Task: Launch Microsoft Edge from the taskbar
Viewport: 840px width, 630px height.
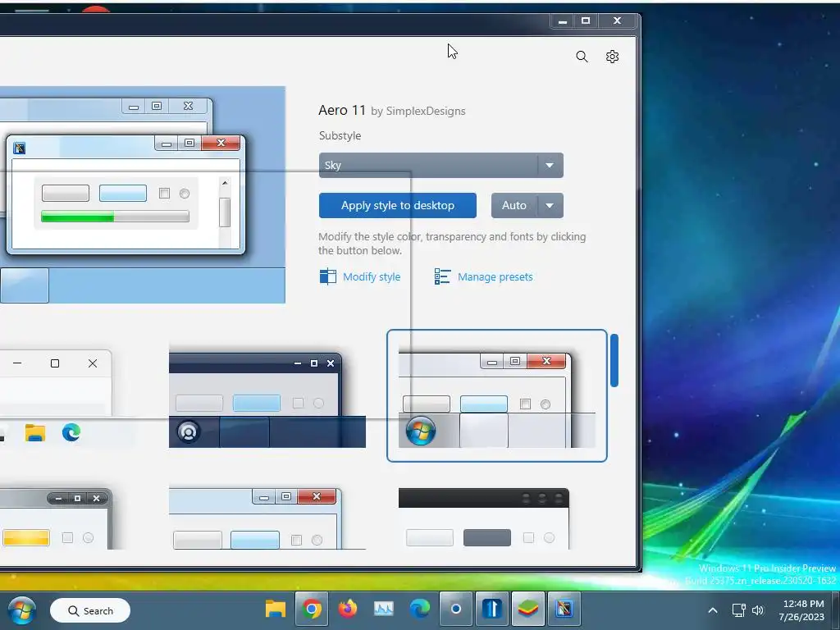Action: [x=420, y=609]
